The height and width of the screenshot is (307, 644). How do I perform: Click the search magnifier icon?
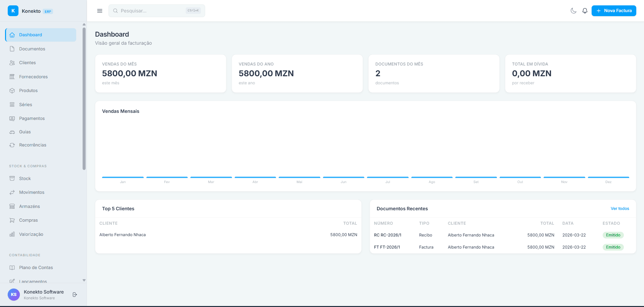(x=116, y=11)
